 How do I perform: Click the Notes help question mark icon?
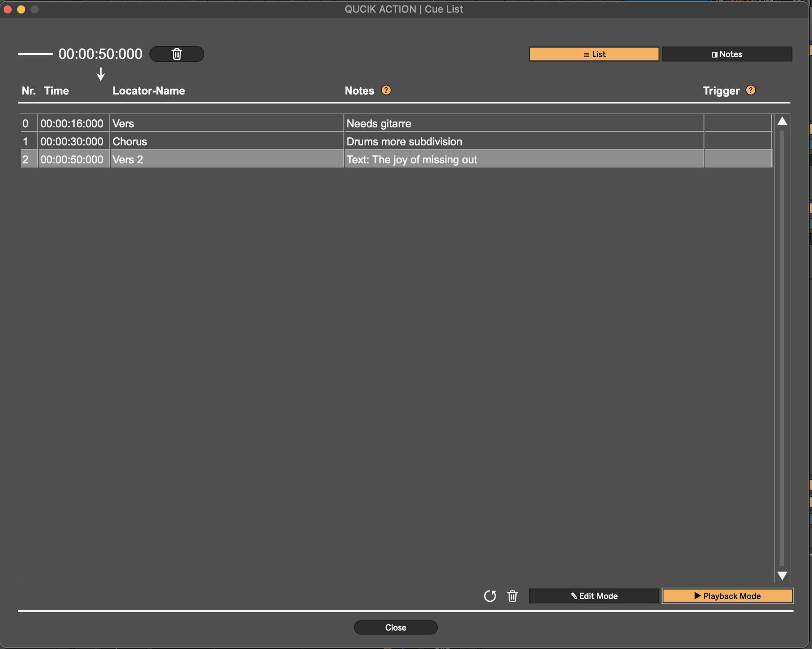[x=386, y=90]
